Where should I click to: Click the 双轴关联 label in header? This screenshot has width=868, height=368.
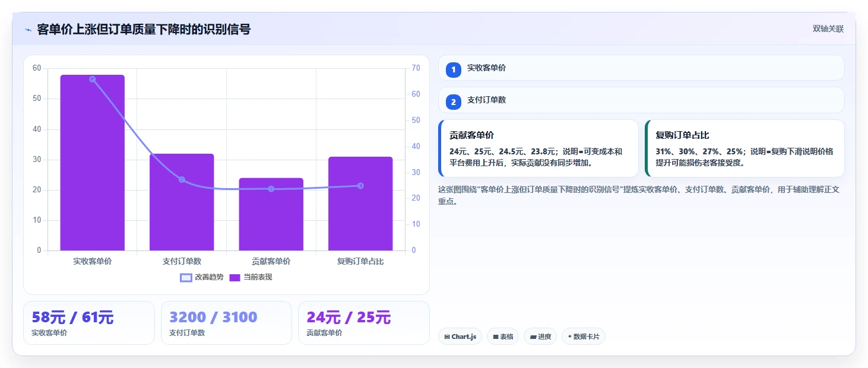pos(828,29)
